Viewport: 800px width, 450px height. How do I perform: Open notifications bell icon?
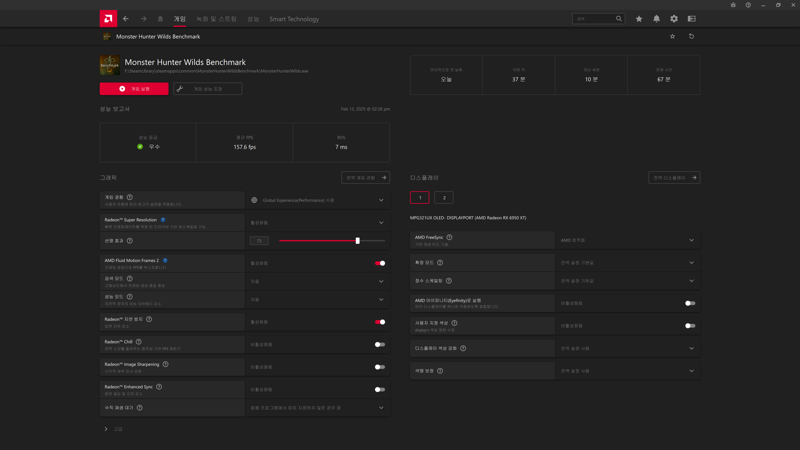[656, 19]
